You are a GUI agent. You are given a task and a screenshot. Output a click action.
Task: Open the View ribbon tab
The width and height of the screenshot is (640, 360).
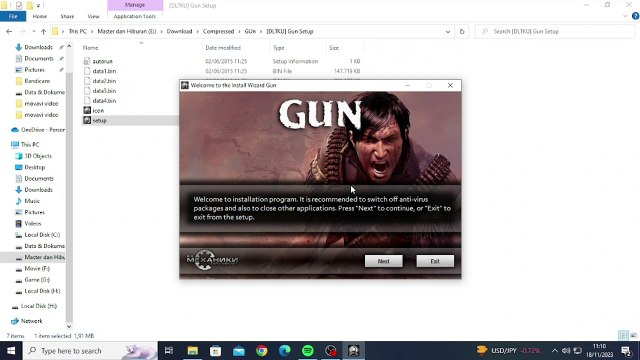click(x=93, y=16)
